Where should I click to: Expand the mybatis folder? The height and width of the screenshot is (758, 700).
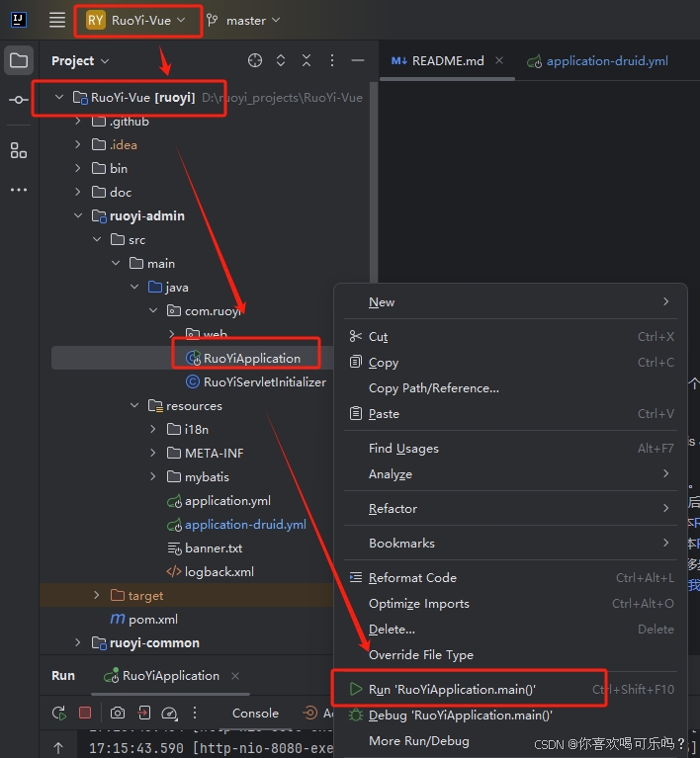[x=153, y=476]
